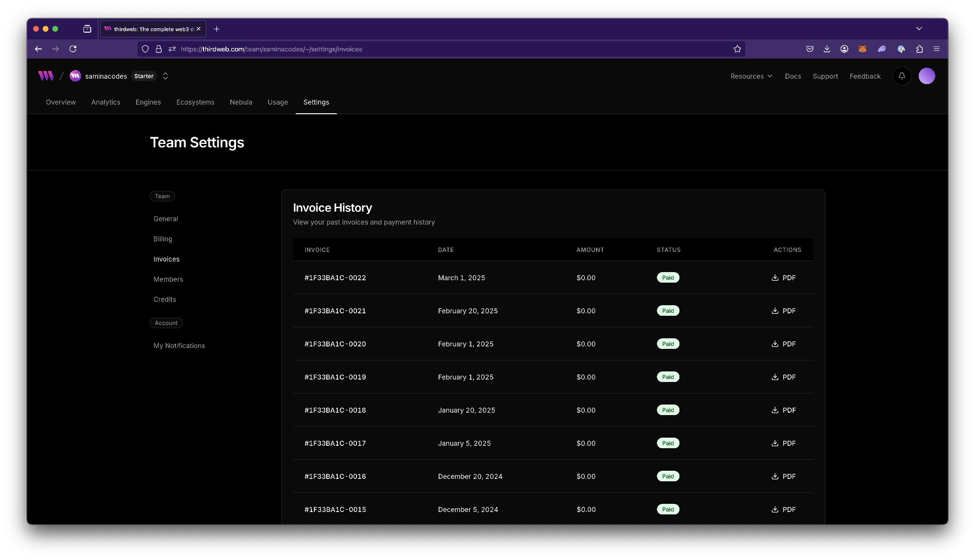Click the thirdweb logo icon
The width and height of the screenshot is (975, 560).
pyautogui.click(x=46, y=76)
